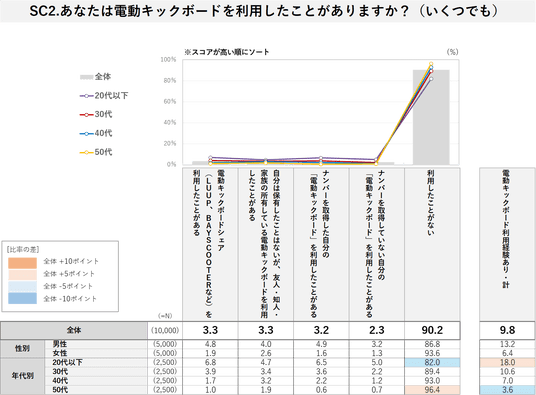Select the 全体 +5ポイント light orange swatch
The image size is (536, 395).
pos(22,275)
